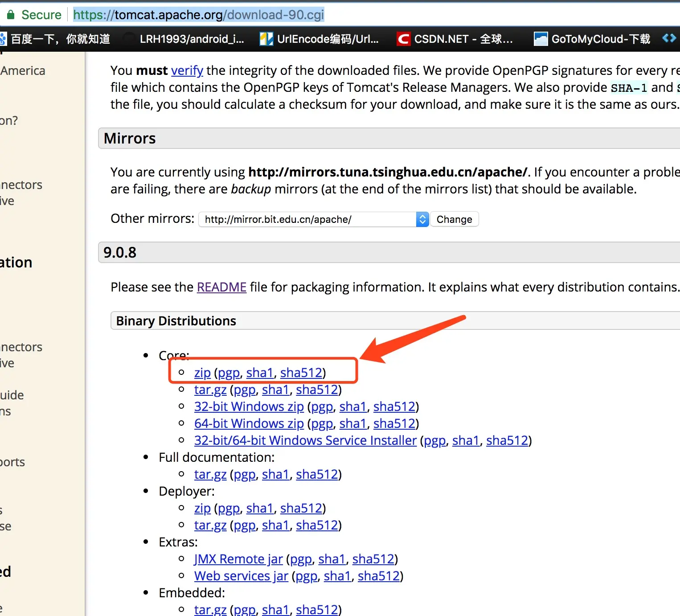Open sha512 for Embedded tar.gz
The width and height of the screenshot is (680, 616).
pyautogui.click(x=317, y=609)
